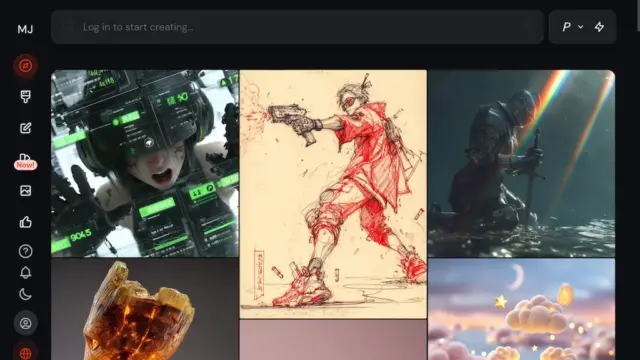Open the account profile icon
The height and width of the screenshot is (360, 640).
(25, 323)
